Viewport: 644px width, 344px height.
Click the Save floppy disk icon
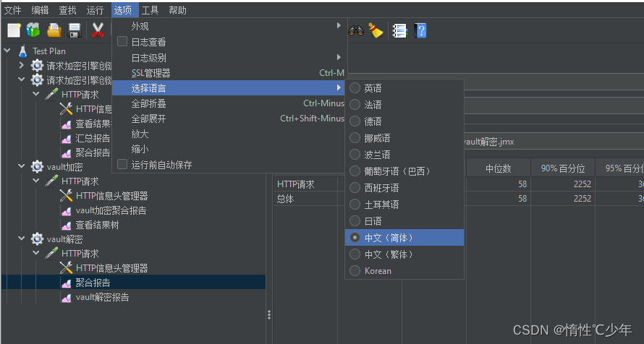[x=75, y=30]
